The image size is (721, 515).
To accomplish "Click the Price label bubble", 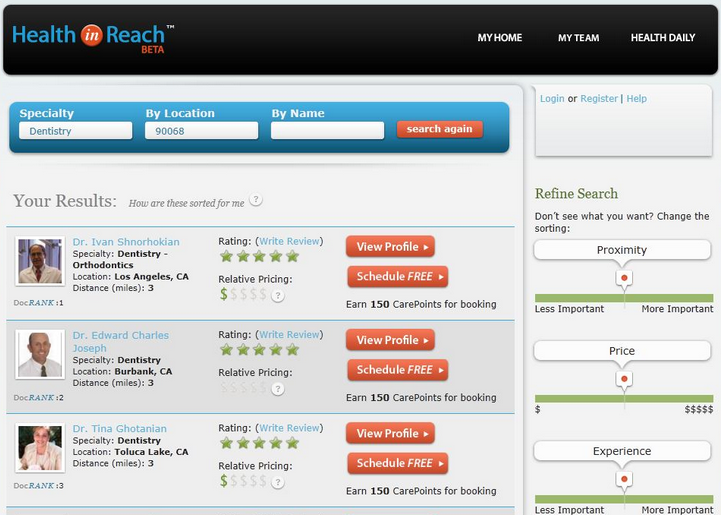I will point(622,351).
